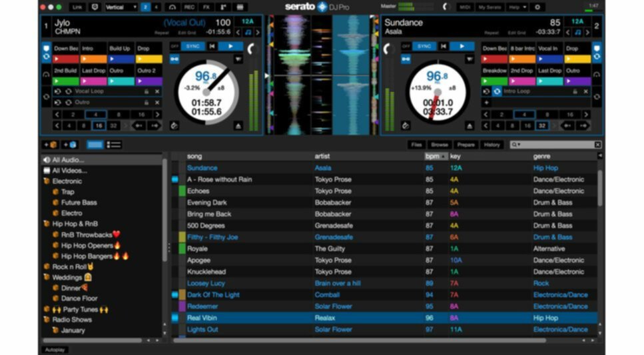
Task: Trigger green Breakdown cue on deck 2
Action: 494,81
